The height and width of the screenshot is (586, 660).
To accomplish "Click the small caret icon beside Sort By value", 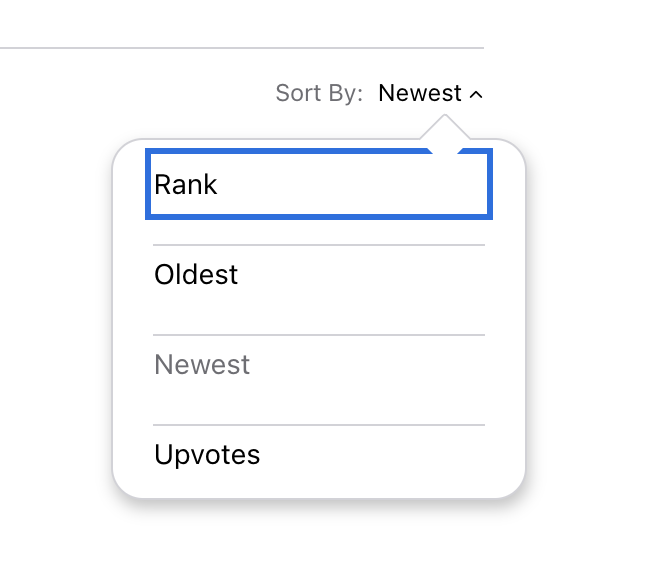I will tap(476, 95).
